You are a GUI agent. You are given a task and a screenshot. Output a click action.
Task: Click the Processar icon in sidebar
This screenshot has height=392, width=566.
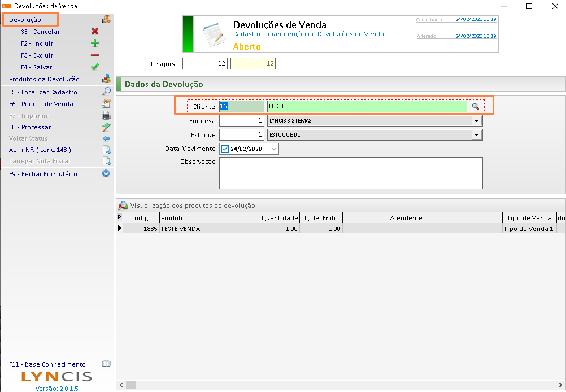(x=106, y=127)
